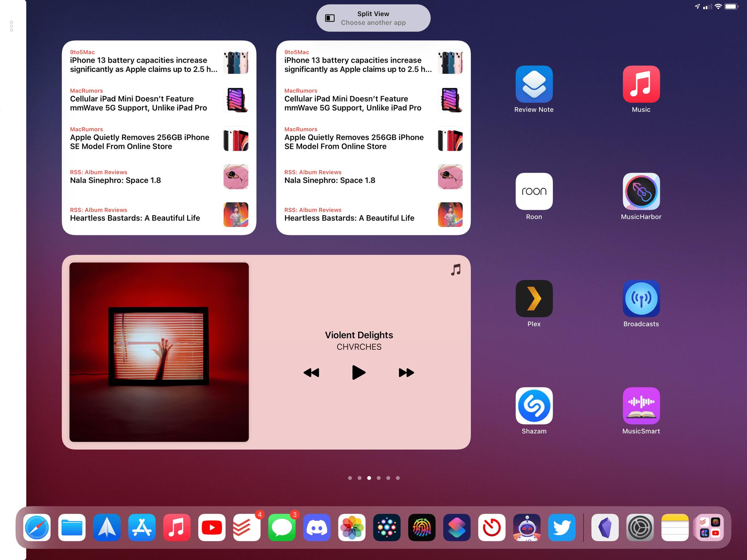
Task: Open the Files app in dock
Action: tap(72, 528)
